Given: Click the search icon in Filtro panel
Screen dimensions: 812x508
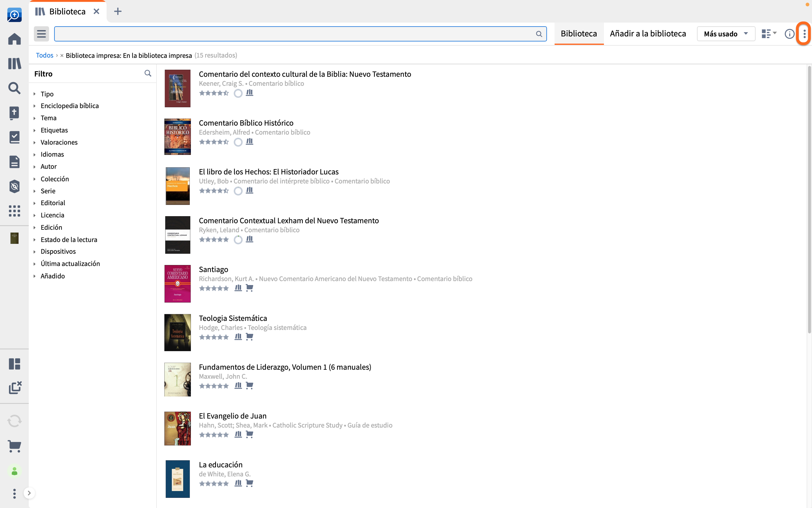Looking at the screenshot, I should coord(148,74).
